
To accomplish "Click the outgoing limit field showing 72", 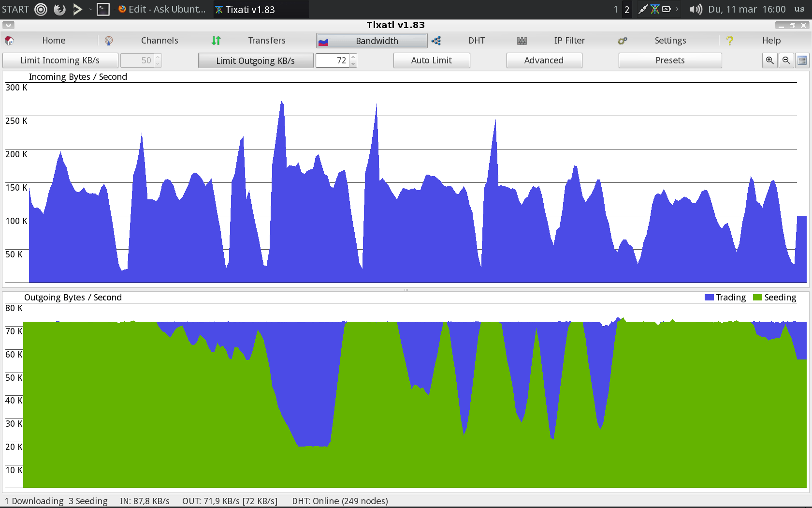I will (x=333, y=60).
